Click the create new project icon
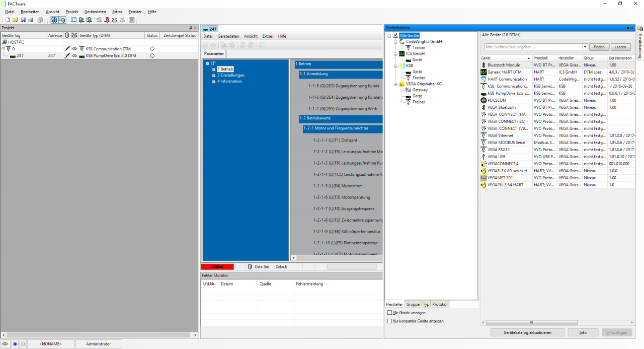The height and width of the screenshot is (349, 644). (x=7, y=20)
